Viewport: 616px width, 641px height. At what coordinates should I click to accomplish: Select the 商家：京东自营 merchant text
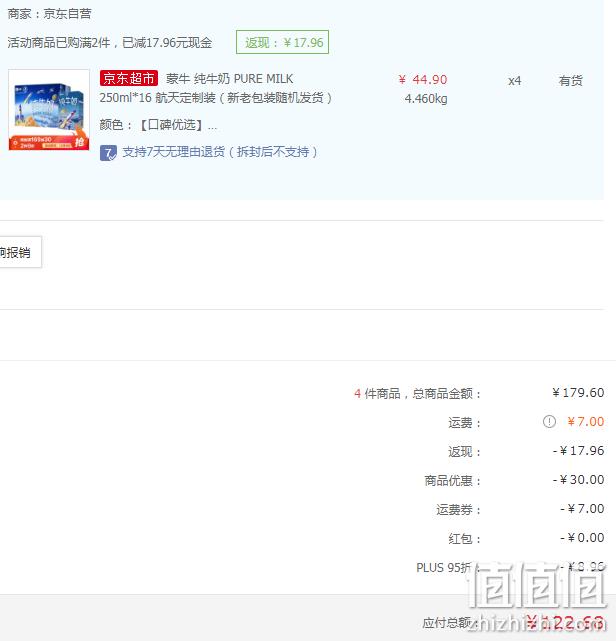point(49,14)
